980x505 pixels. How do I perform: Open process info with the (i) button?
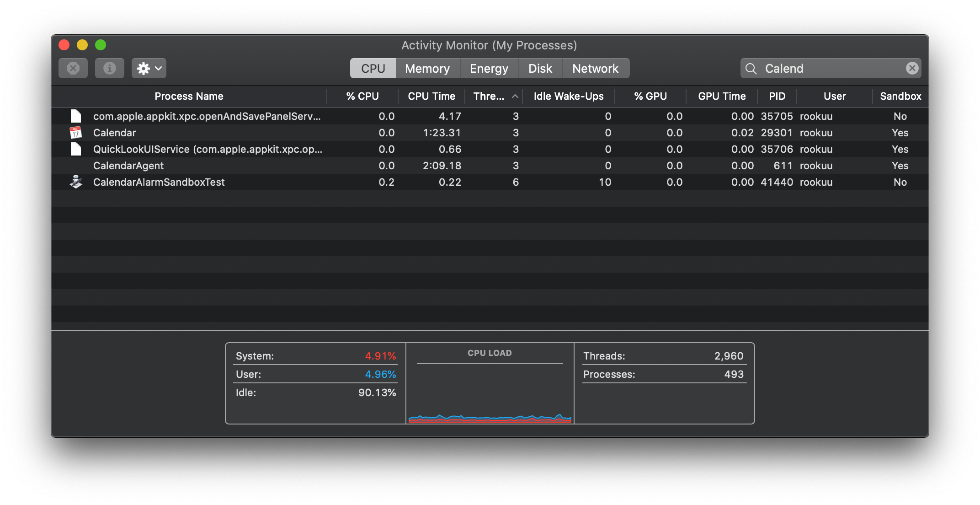pyautogui.click(x=110, y=68)
